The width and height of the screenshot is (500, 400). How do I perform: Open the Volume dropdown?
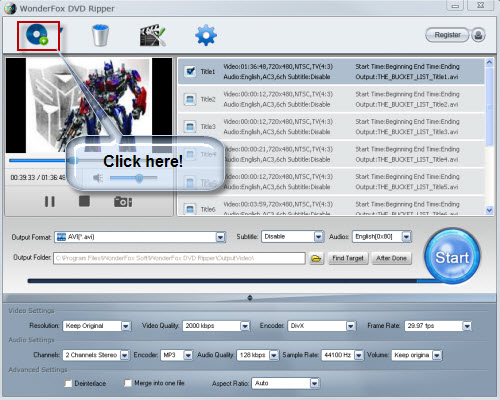tap(437, 355)
